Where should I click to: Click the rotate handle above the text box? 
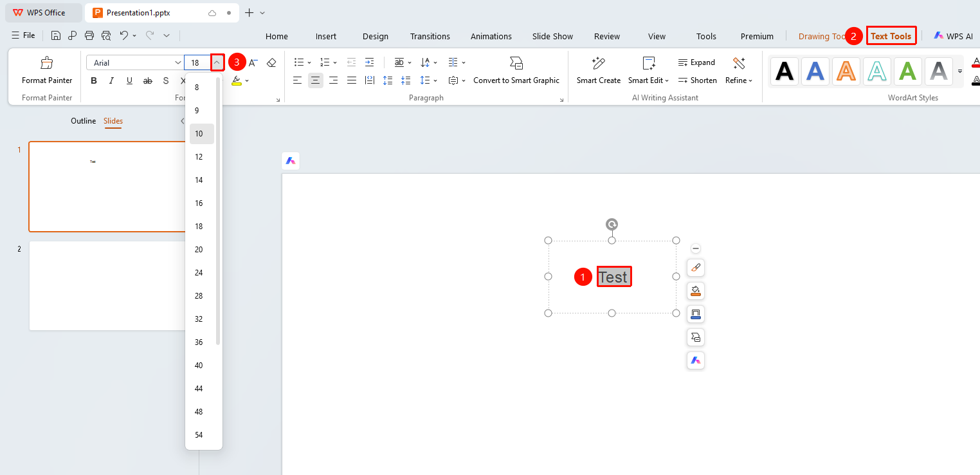coord(612,224)
